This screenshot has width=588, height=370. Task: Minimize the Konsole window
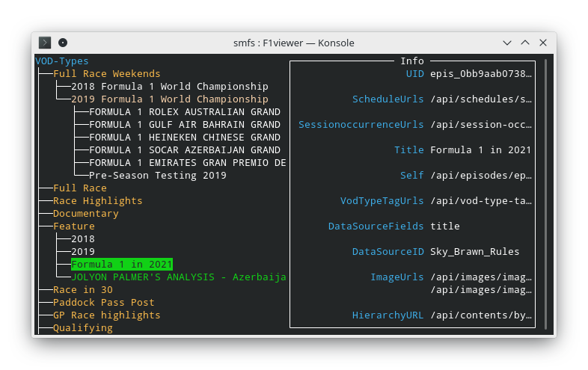507,43
